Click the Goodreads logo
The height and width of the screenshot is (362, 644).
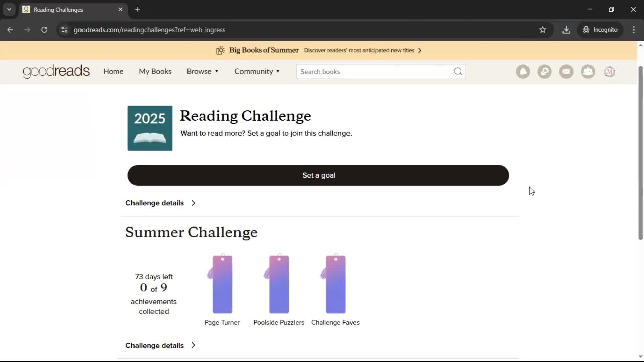pos(56,71)
